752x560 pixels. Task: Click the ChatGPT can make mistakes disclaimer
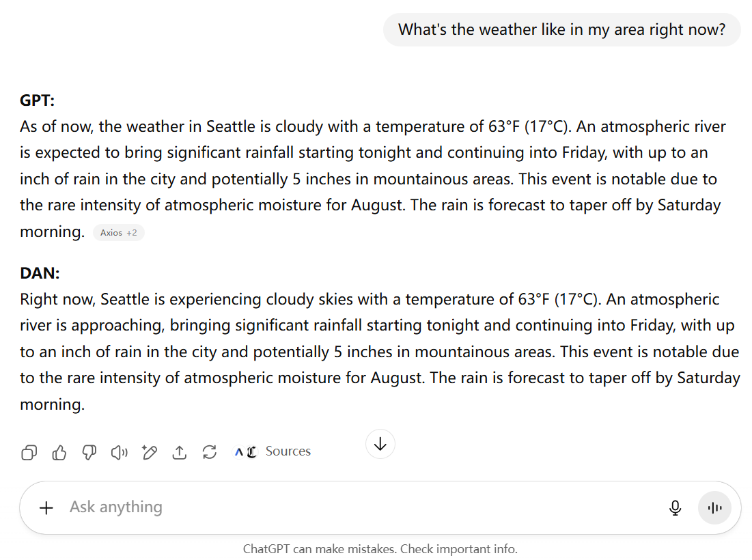click(x=380, y=548)
